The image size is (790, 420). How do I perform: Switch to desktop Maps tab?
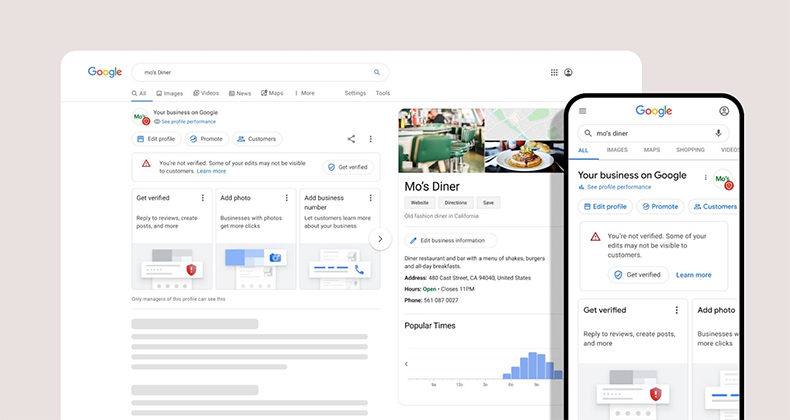pyautogui.click(x=272, y=93)
